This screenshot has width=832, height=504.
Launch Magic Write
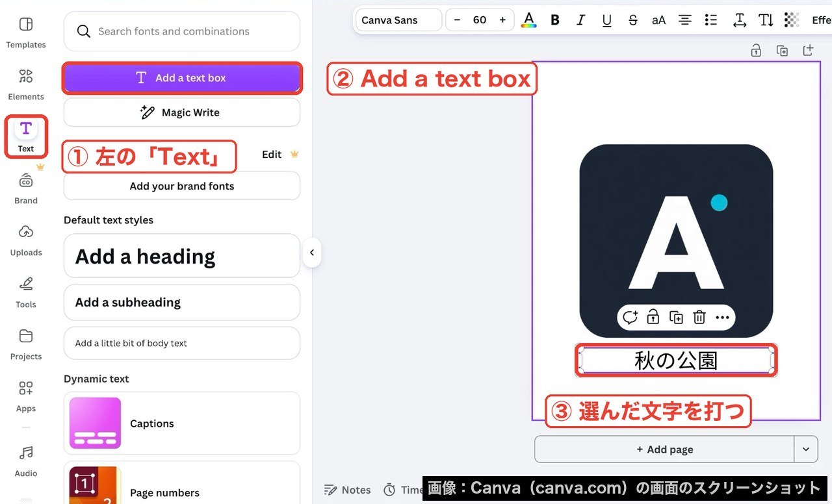pyautogui.click(x=182, y=112)
